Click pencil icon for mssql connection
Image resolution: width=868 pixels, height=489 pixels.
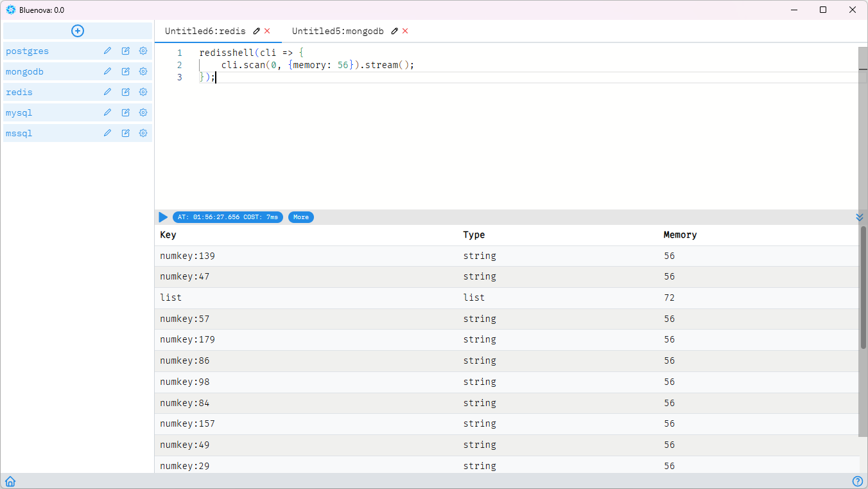click(x=107, y=133)
